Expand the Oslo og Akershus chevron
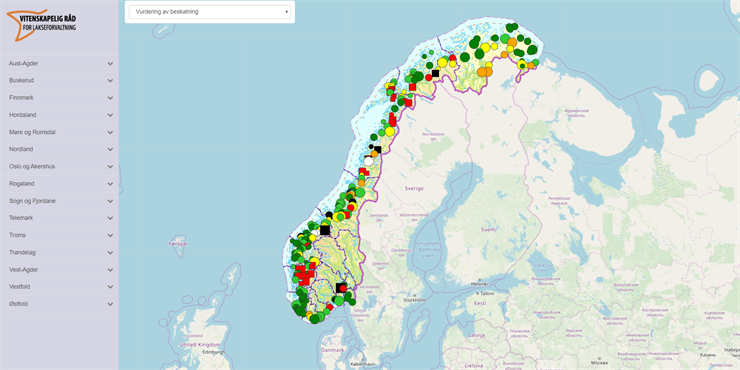The height and width of the screenshot is (370, 740). coord(110,167)
